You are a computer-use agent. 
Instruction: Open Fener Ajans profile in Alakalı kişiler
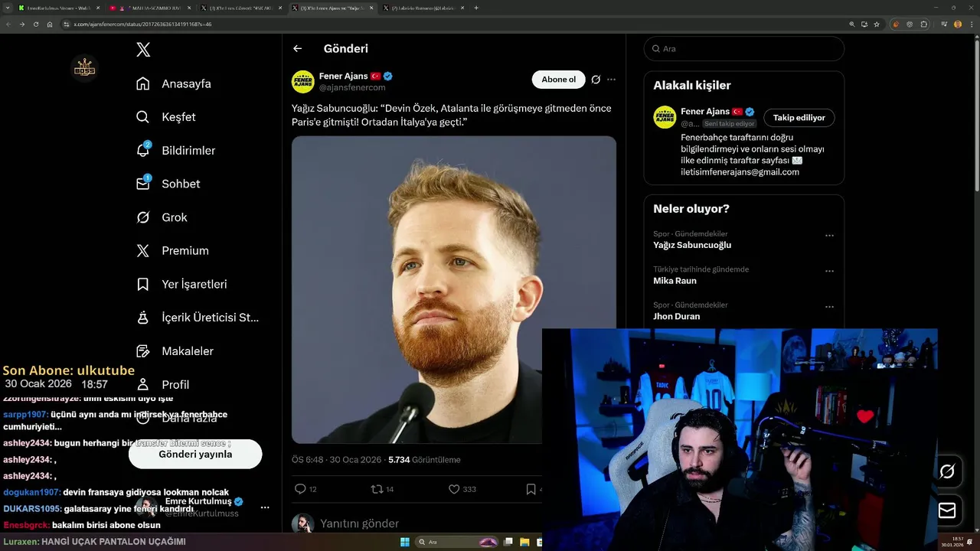coord(707,112)
